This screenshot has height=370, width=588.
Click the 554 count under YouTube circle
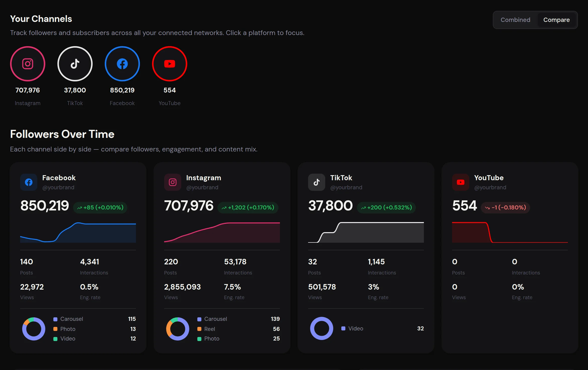pyautogui.click(x=170, y=90)
